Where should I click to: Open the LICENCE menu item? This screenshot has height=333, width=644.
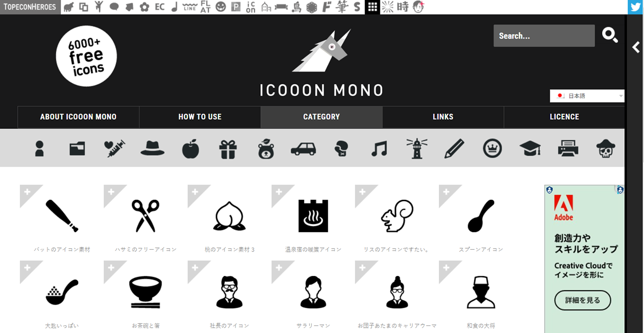point(564,117)
